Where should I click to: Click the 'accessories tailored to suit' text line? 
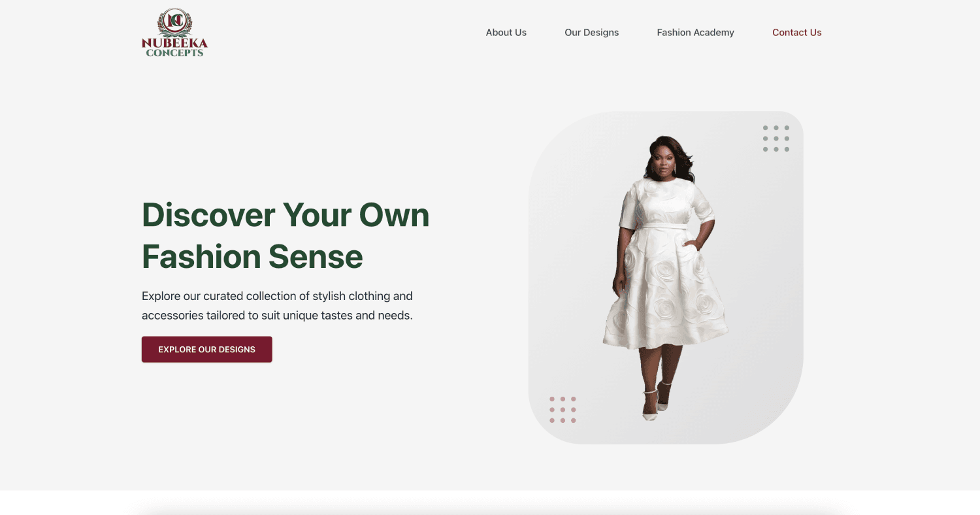coord(277,315)
